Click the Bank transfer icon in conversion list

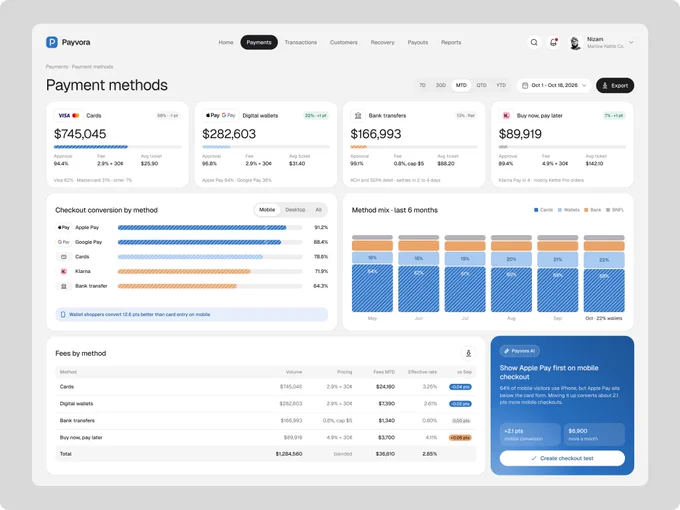(63, 286)
